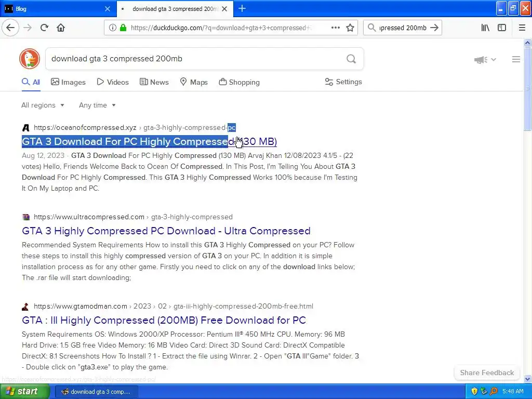Open DuckDuckGo Settings
The width and height of the screenshot is (532, 399).
343,82
